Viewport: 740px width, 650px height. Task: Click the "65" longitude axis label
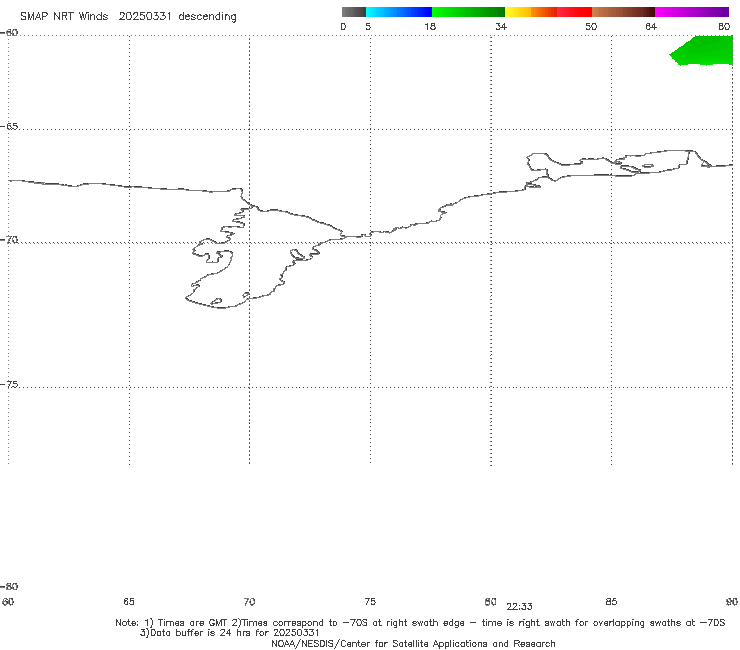(x=129, y=601)
